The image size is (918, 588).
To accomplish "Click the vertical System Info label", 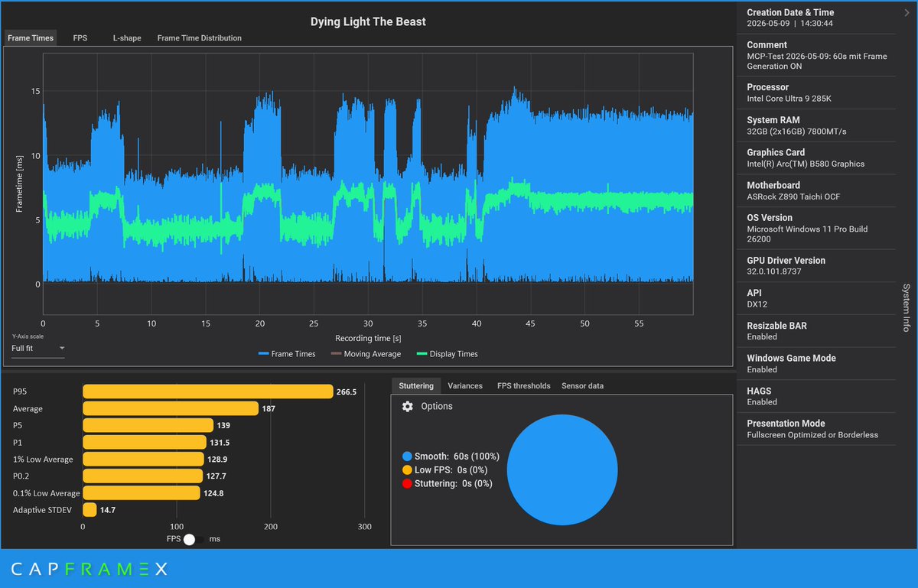I will pos(907,308).
